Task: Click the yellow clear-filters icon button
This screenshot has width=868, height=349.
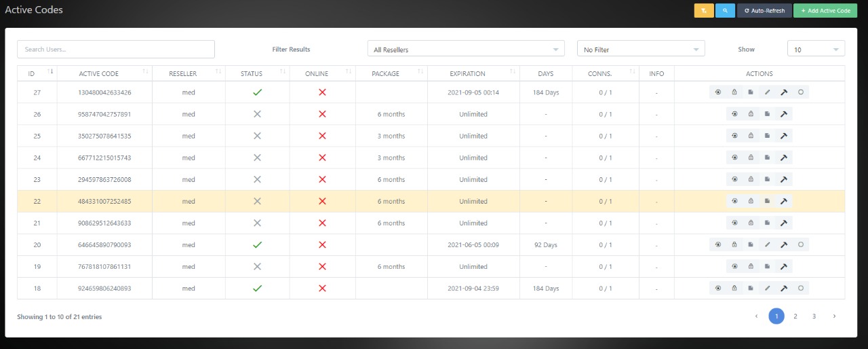Action: 704,11
